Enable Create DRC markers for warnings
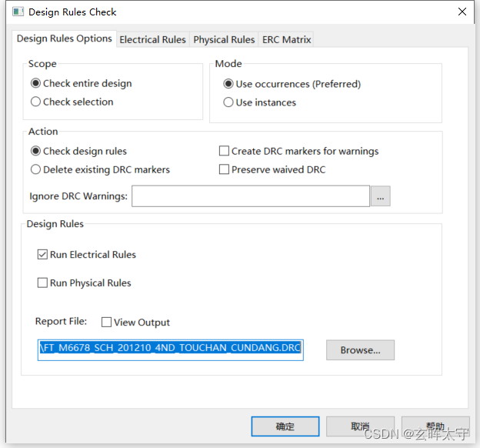Screen dimensions: 480x448 click(x=225, y=152)
